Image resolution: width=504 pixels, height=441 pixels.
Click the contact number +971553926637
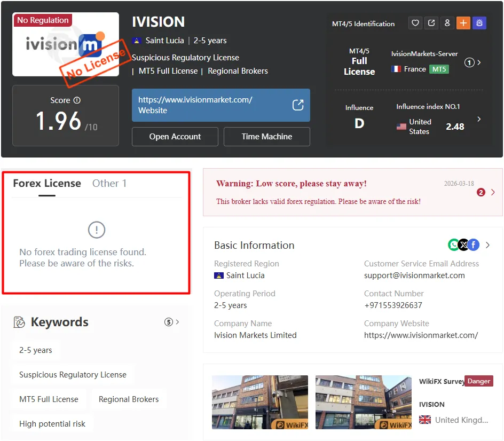click(x=393, y=305)
